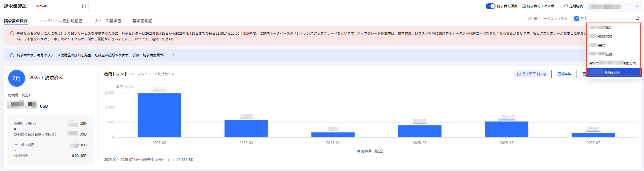Collapse the account selector dropdown arrow
Image resolution: width=644 pixels, height=171 pixels.
637,6
